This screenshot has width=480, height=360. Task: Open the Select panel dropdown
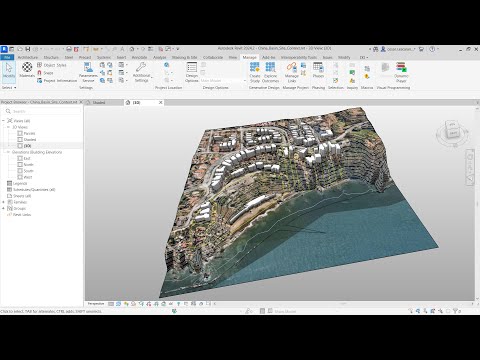tap(9, 88)
